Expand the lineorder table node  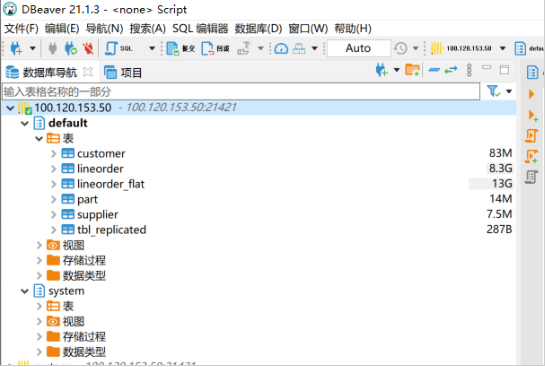pos(54,169)
